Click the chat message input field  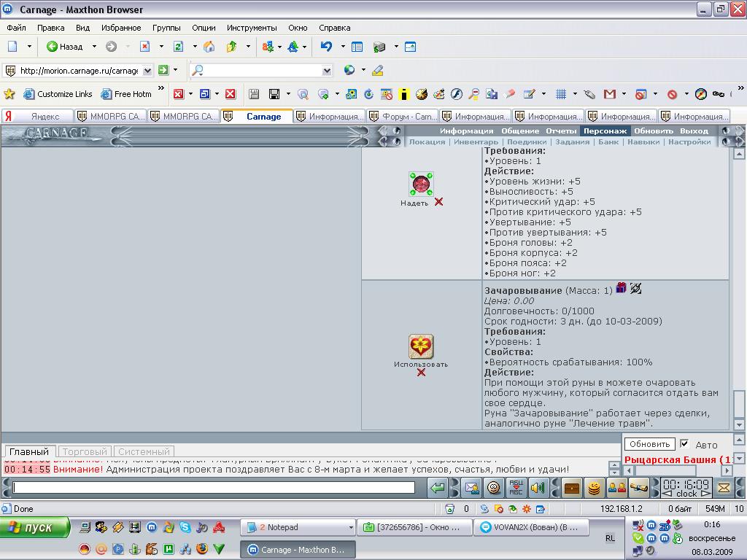(x=214, y=487)
